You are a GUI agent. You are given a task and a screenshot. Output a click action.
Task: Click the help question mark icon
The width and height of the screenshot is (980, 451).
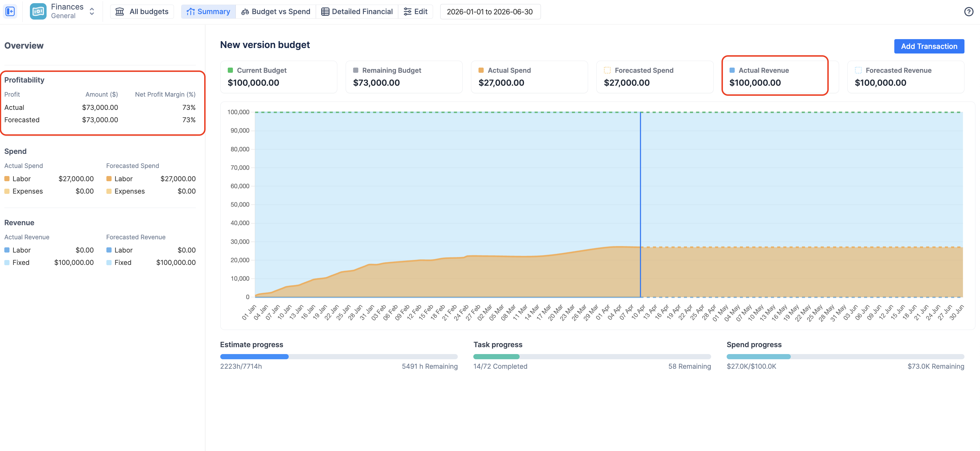pyautogui.click(x=968, y=12)
